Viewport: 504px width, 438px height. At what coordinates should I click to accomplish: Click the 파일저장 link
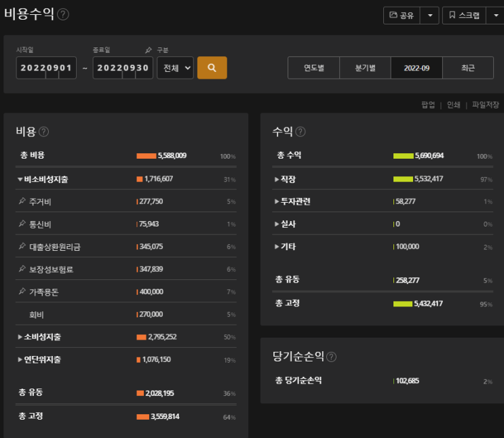(485, 105)
